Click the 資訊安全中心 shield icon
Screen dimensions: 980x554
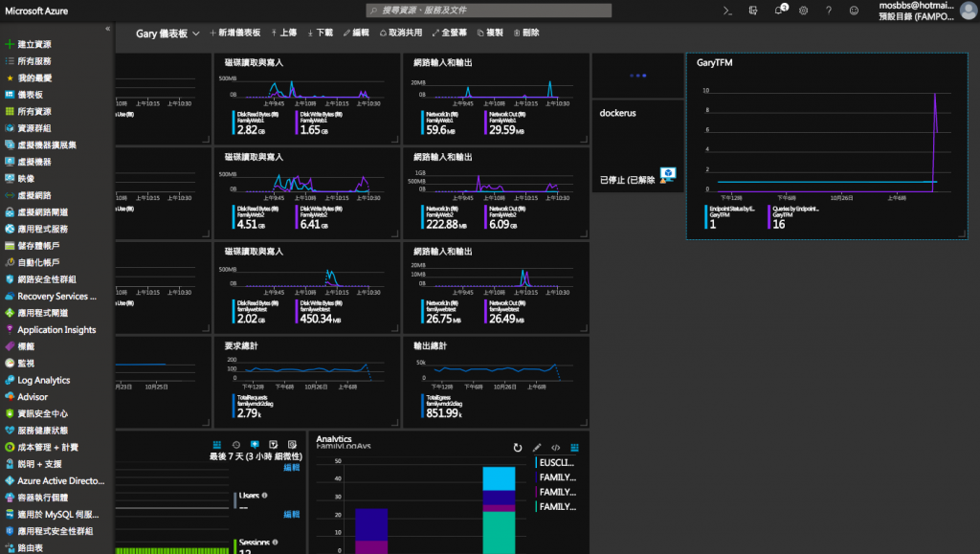[x=10, y=414]
